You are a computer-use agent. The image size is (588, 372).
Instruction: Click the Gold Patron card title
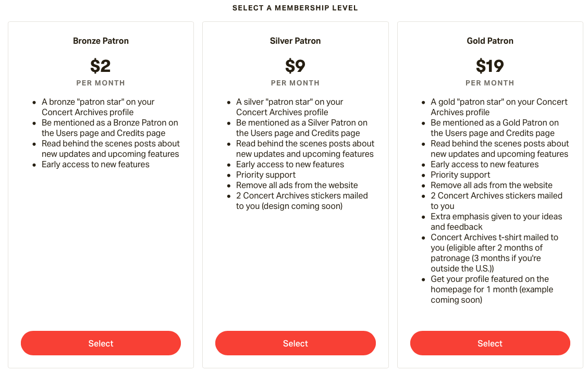(490, 41)
